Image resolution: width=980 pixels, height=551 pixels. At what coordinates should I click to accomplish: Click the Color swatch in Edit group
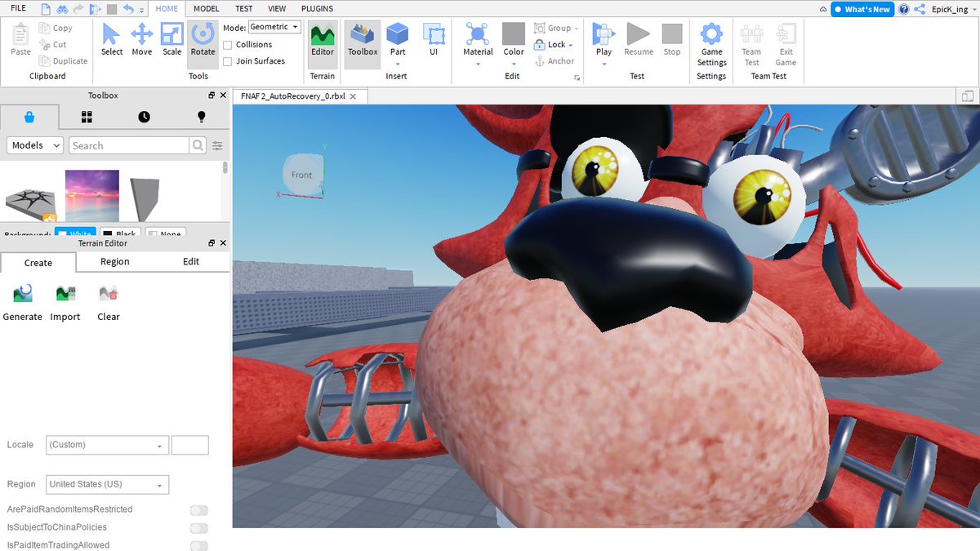[514, 33]
